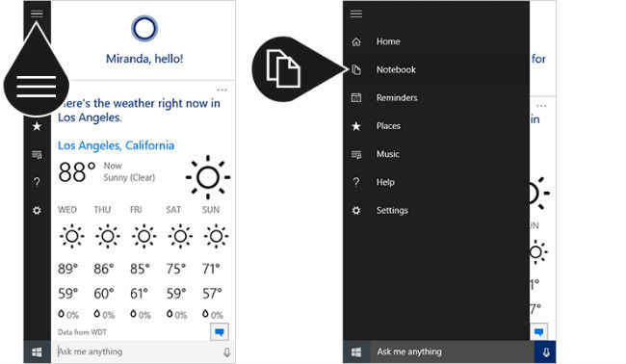Screen dimensions: 626x364
Task: Select Help in the Cortana menu
Action: pos(385,182)
